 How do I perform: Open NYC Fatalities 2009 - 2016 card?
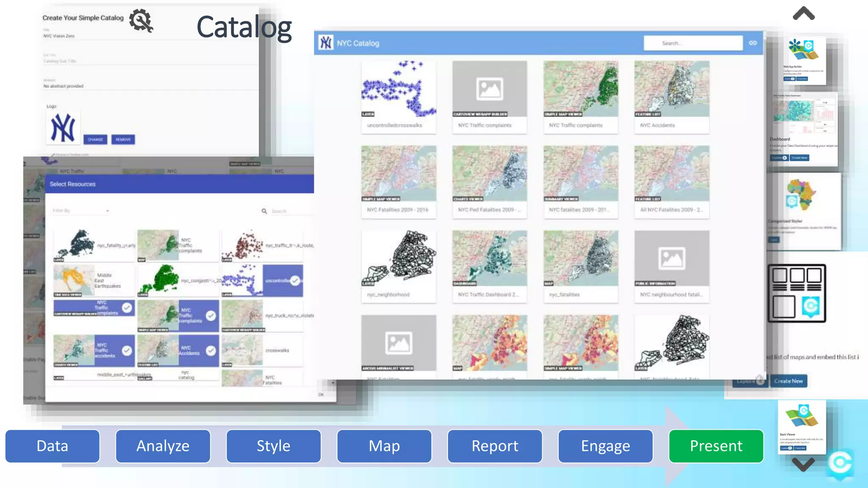pos(398,182)
